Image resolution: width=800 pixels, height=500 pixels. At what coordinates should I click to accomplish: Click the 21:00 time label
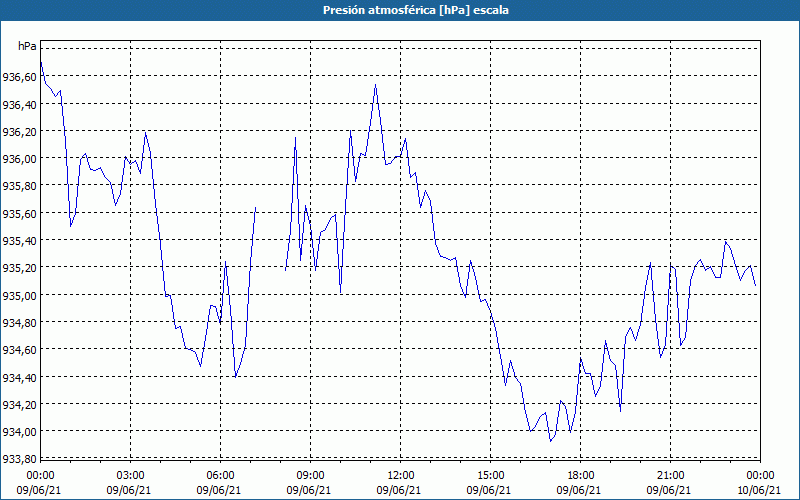(670, 476)
